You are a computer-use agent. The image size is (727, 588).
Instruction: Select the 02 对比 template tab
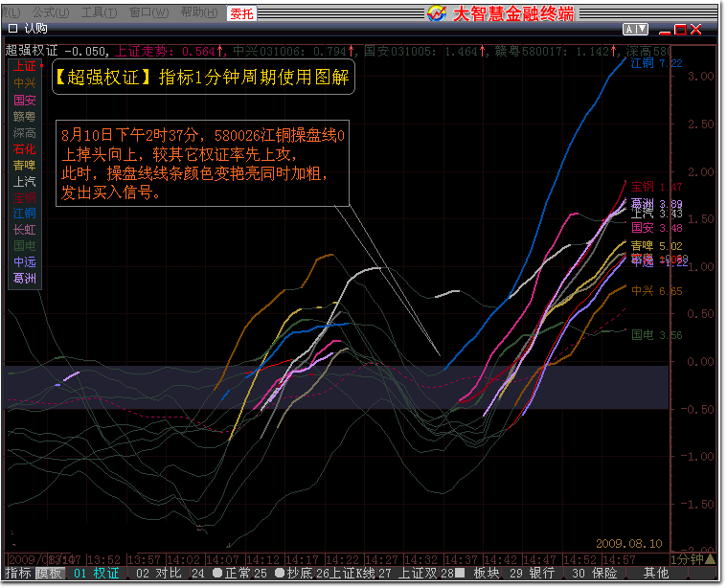pos(159,574)
